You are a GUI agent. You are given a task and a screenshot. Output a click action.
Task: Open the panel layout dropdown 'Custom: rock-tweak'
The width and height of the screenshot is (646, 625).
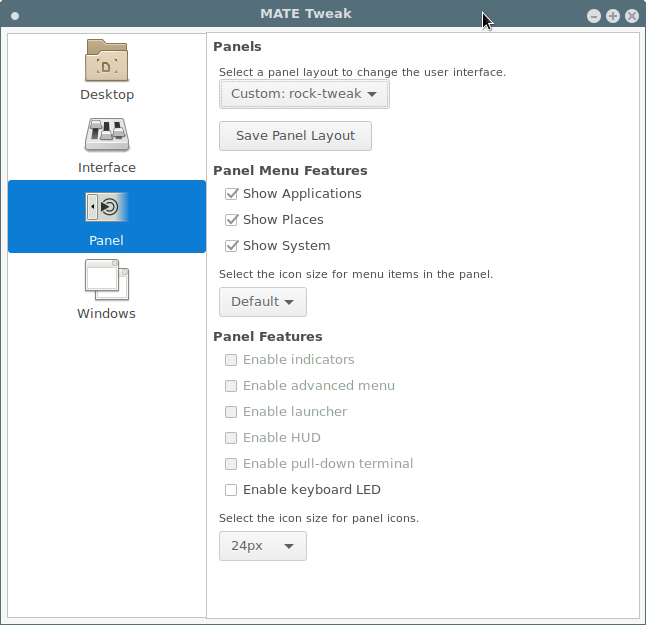(304, 94)
